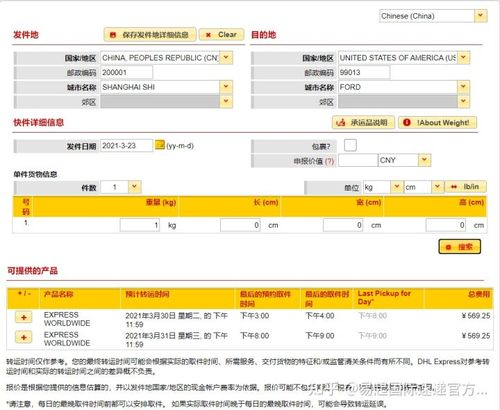500x410 pixels.
Task: Open origin suburb dropdown arrow
Action: [x=226, y=101]
